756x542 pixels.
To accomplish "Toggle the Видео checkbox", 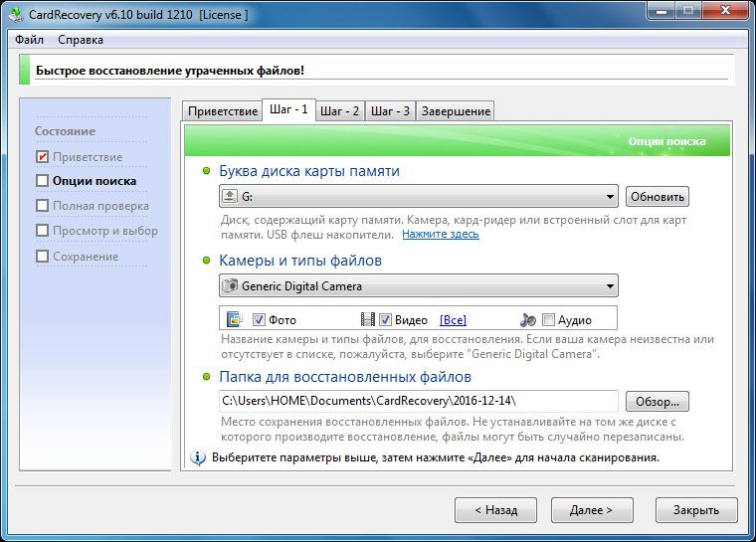I will 385,319.
